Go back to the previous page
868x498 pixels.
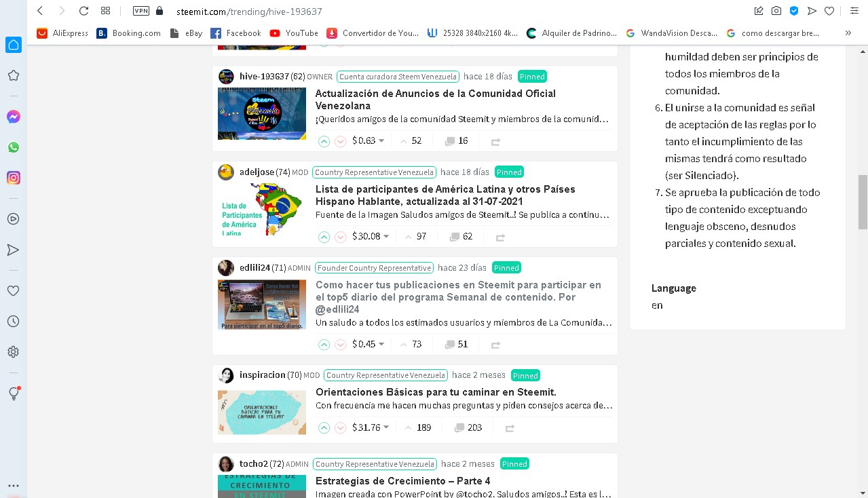pyautogui.click(x=40, y=11)
